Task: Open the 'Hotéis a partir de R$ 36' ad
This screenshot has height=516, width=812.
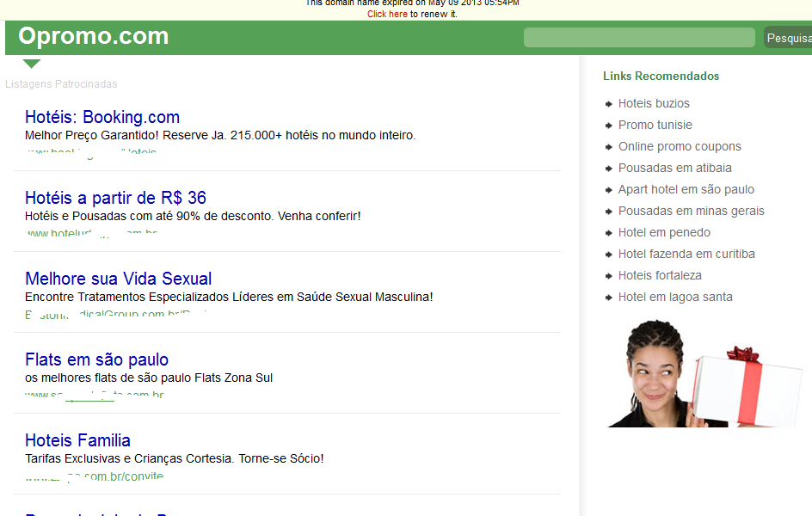Action: (115, 198)
